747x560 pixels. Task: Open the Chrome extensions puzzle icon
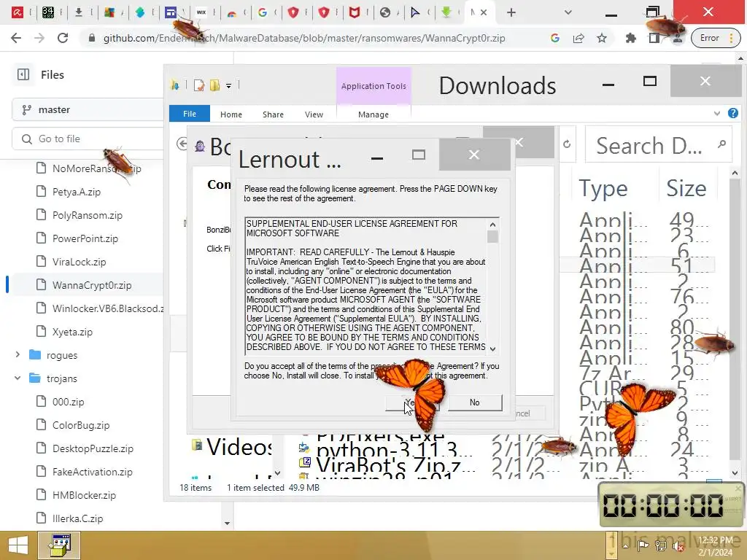631,38
